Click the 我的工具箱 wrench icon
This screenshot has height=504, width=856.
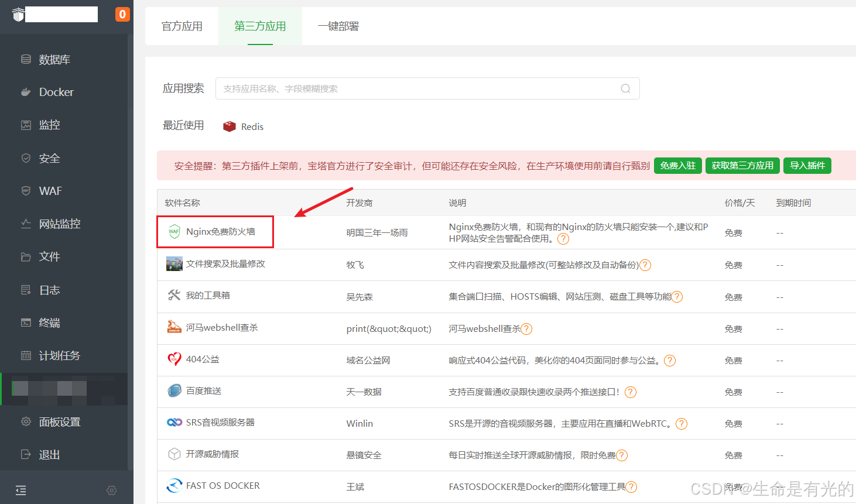tap(174, 295)
